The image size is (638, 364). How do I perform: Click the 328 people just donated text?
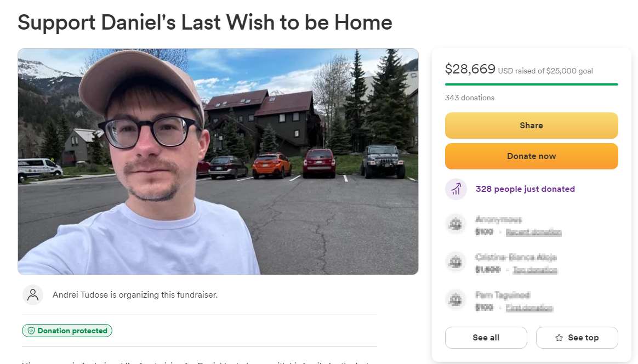(x=525, y=189)
